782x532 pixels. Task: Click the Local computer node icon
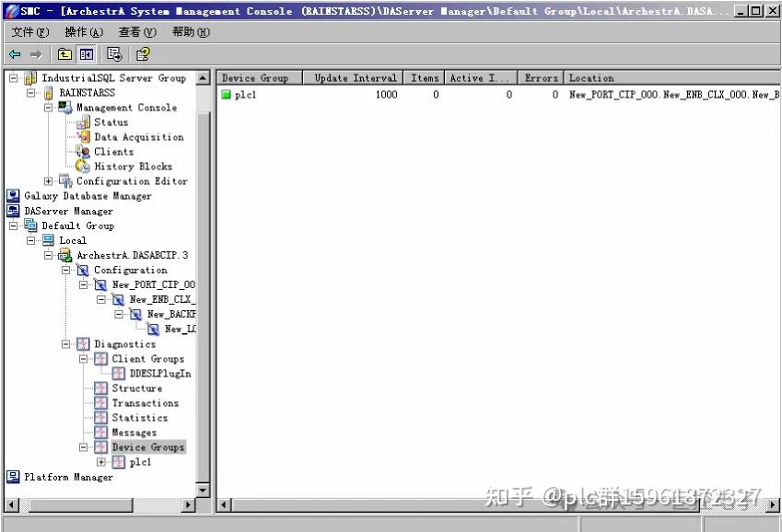(49, 241)
